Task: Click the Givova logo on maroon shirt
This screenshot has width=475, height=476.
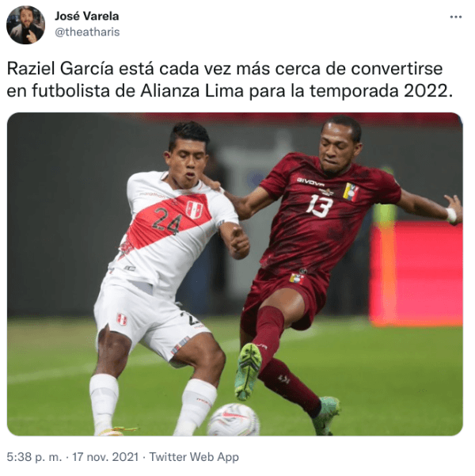Action: [310, 181]
